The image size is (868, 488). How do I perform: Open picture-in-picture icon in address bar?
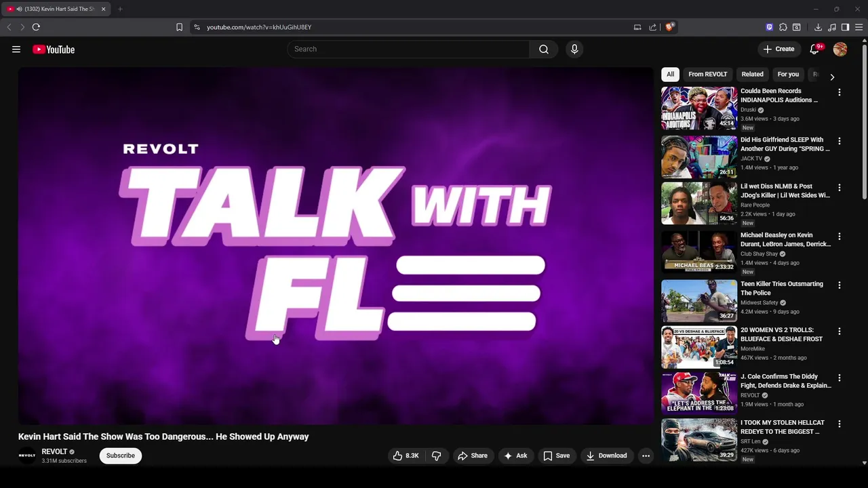pyautogui.click(x=637, y=27)
